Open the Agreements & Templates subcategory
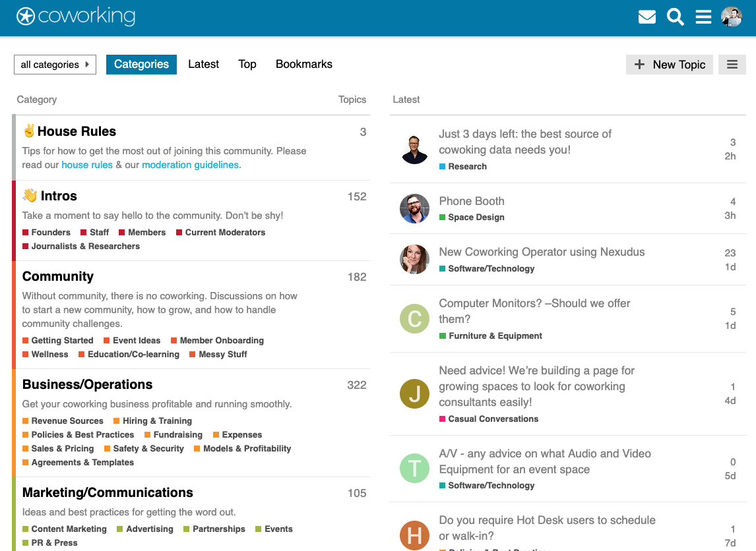Image resolution: width=756 pixels, height=551 pixels. pos(78,463)
